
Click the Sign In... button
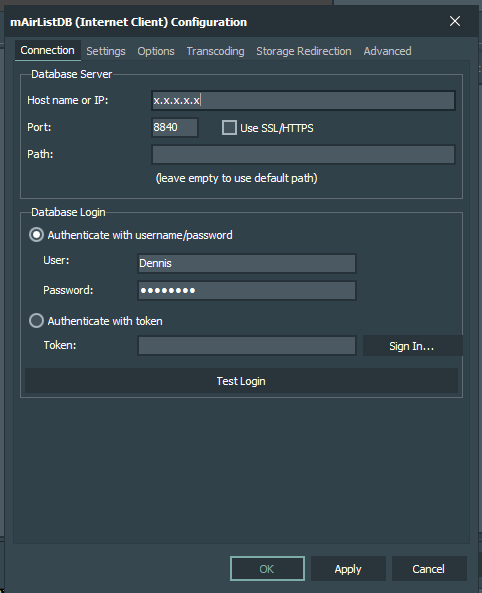click(x=412, y=346)
